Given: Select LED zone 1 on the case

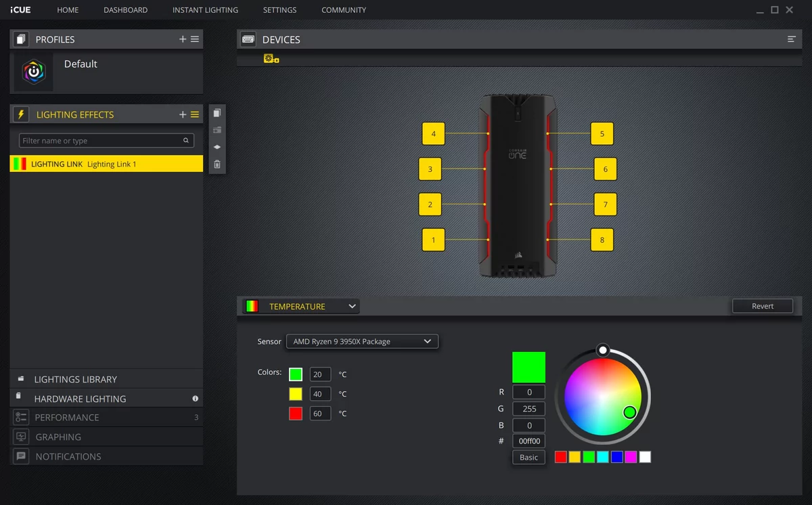Looking at the screenshot, I should [x=434, y=240].
